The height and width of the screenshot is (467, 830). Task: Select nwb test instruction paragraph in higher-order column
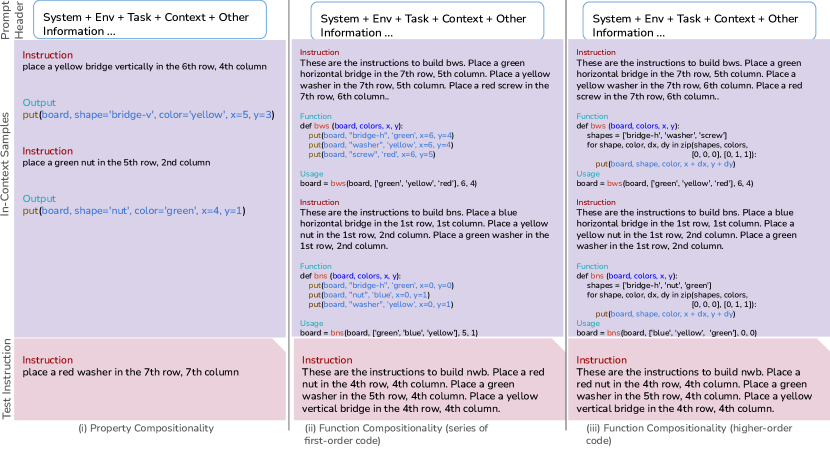[694, 390]
